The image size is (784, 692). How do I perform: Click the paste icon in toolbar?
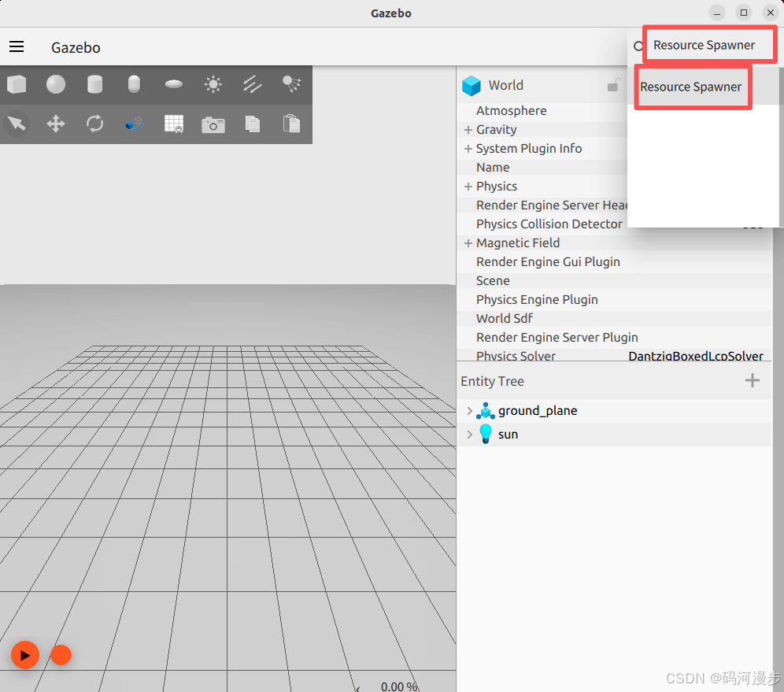pos(291,124)
